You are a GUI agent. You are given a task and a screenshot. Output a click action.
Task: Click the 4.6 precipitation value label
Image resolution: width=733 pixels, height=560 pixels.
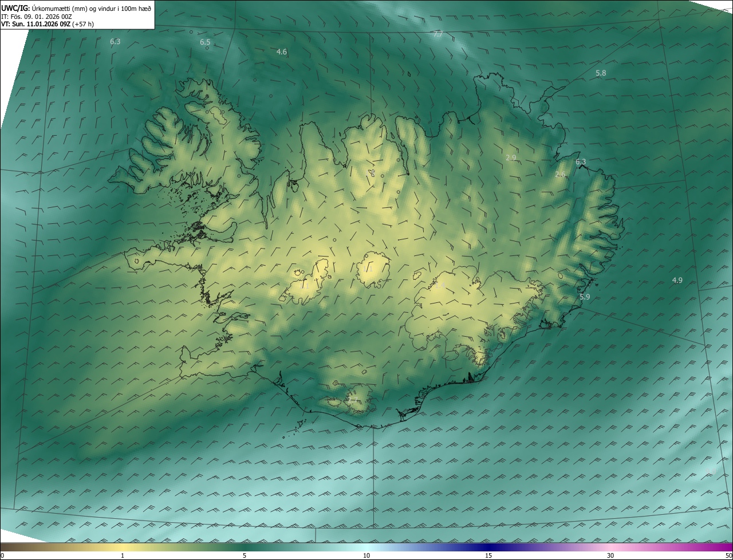(281, 52)
